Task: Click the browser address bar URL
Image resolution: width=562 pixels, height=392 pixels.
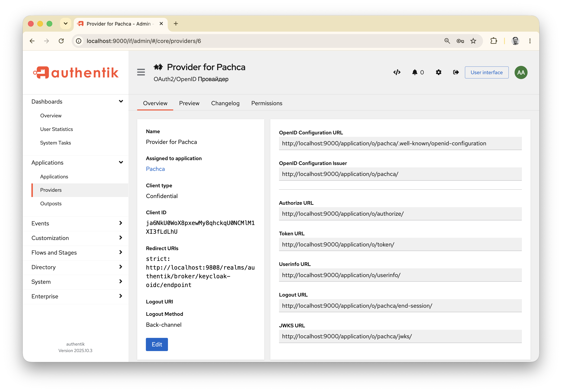Action: [x=144, y=41]
